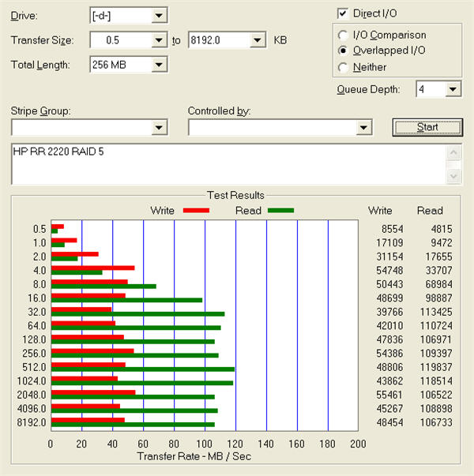474x476 pixels.
Task: Click the 8192.0 row label in chart
Action: (x=32, y=422)
